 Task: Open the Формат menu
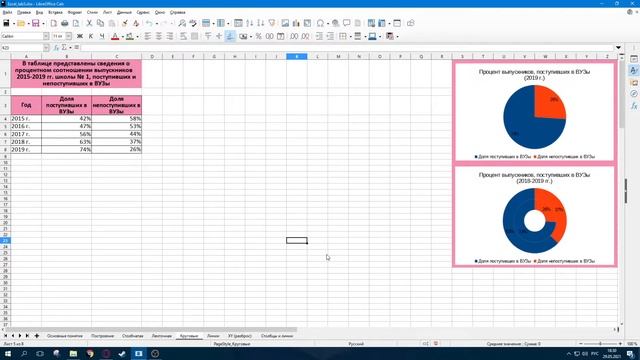click(x=75, y=12)
